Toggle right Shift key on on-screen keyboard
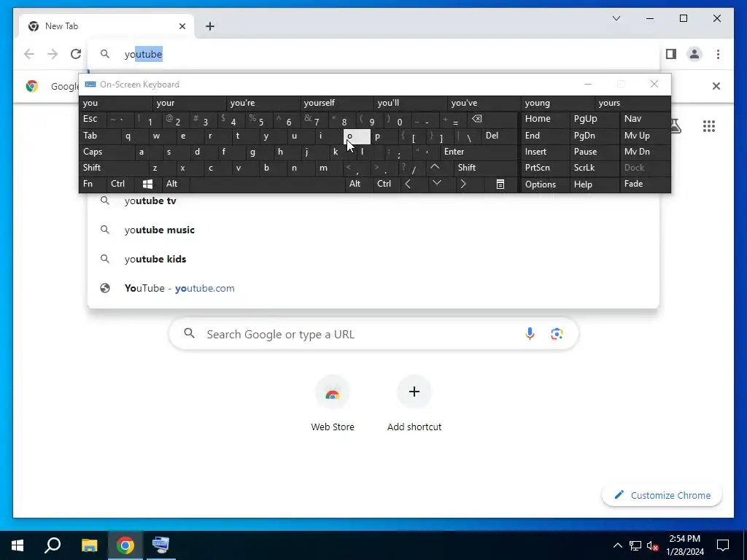The width and height of the screenshot is (747, 560). point(485,168)
